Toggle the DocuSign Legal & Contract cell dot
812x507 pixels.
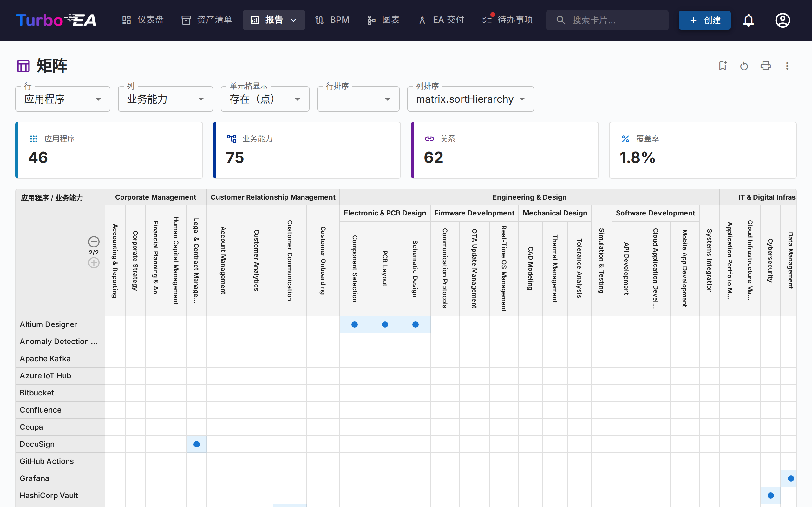[197, 444]
